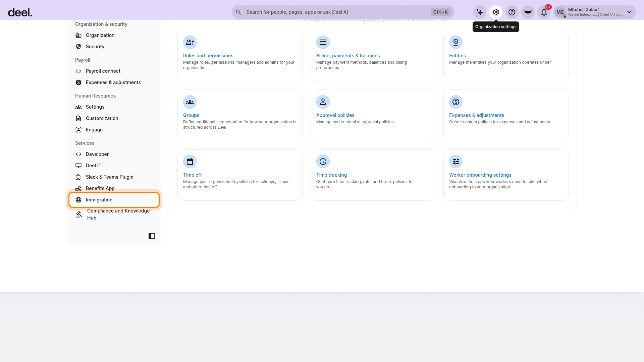Toggle the hide-amounts eye icon
This screenshot has width=644, height=362.
tap(528, 12)
